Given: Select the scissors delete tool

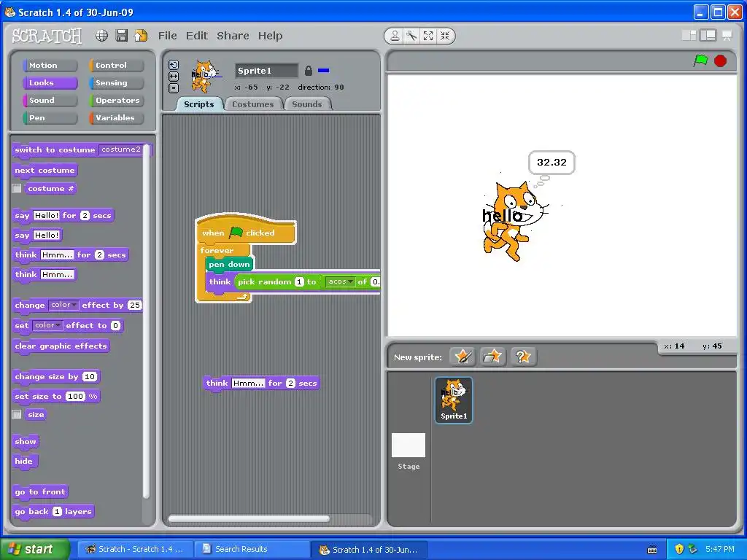Looking at the screenshot, I should coord(411,36).
